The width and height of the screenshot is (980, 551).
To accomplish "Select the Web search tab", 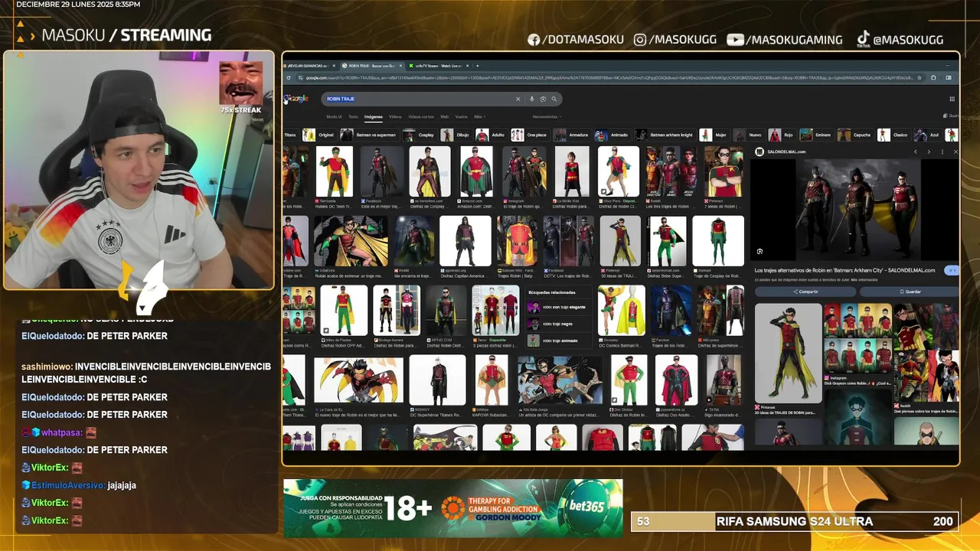I will click(x=444, y=116).
